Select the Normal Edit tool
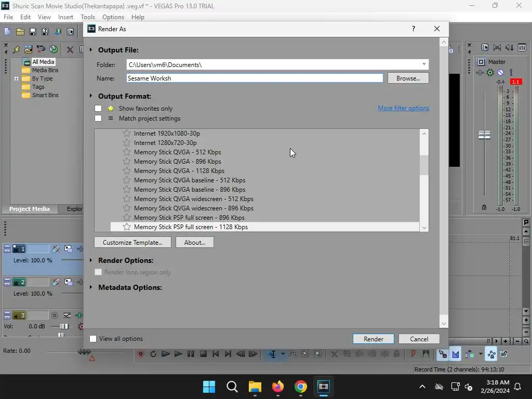532x399 pixels. (x=272, y=354)
